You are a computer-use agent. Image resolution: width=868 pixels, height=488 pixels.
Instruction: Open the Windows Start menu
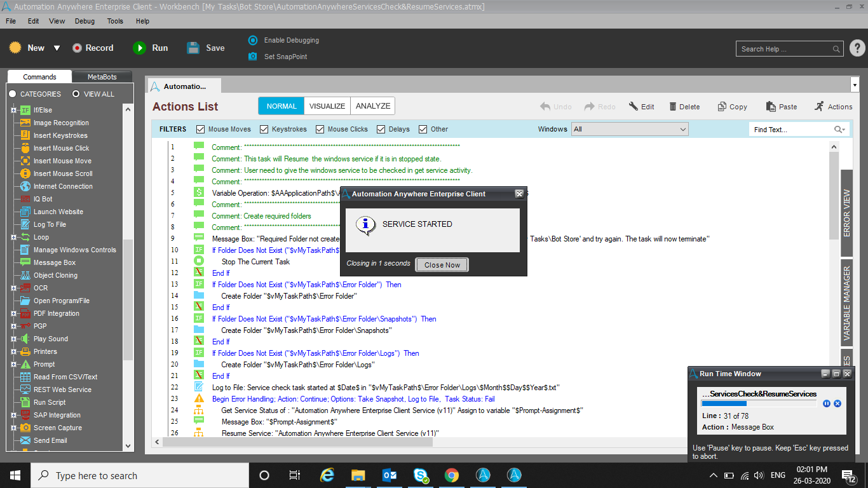15,475
